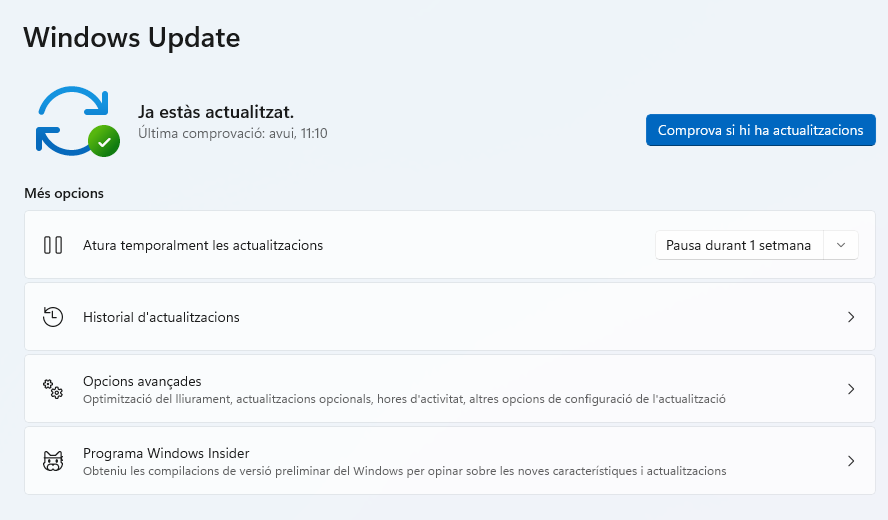Click the Més opcions section label
888x520 pixels.
coord(64,193)
